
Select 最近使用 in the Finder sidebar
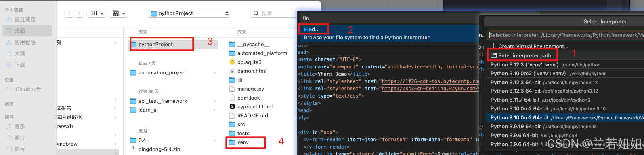pyautogui.click(x=25, y=19)
